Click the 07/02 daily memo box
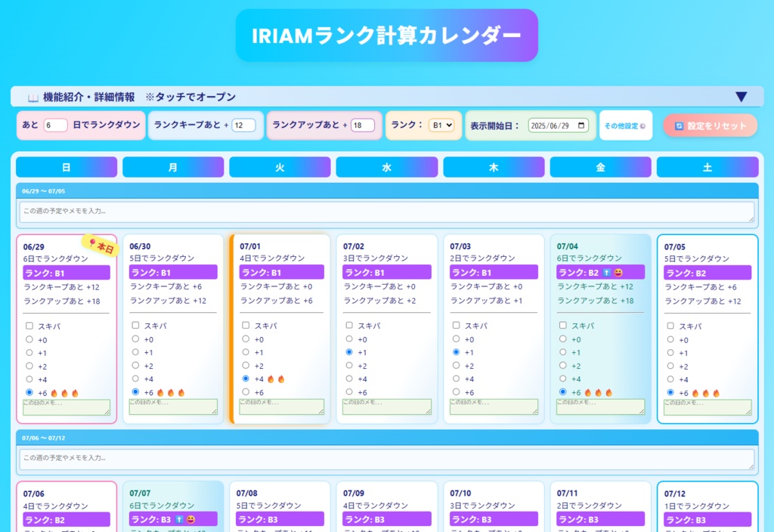 pyautogui.click(x=387, y=407)
